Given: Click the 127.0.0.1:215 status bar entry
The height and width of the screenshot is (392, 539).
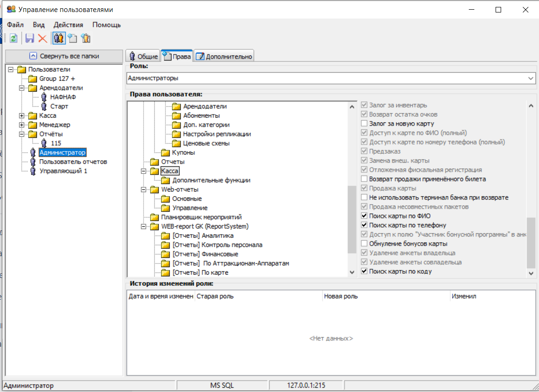Looking at the screenshot, I should 306,386.
